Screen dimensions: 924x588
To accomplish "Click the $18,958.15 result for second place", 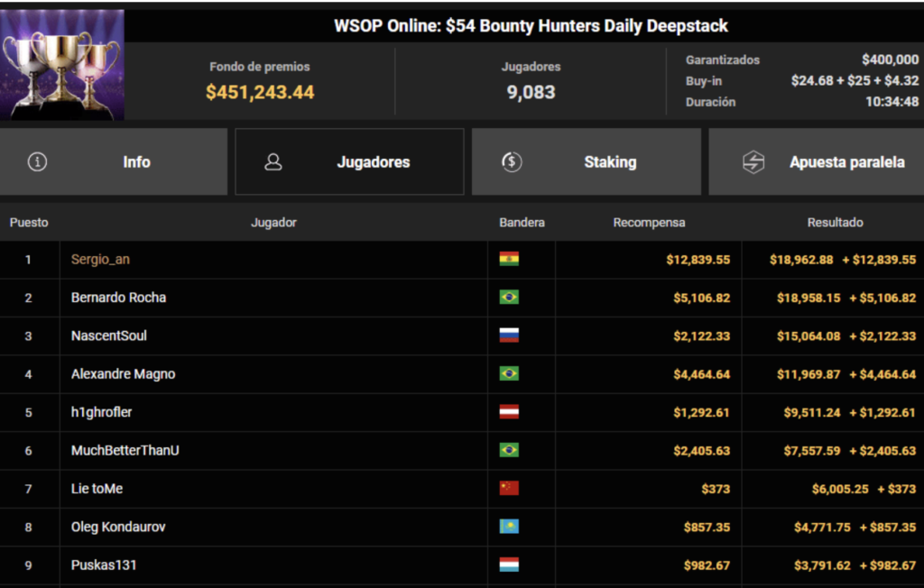I will (808, 299).
